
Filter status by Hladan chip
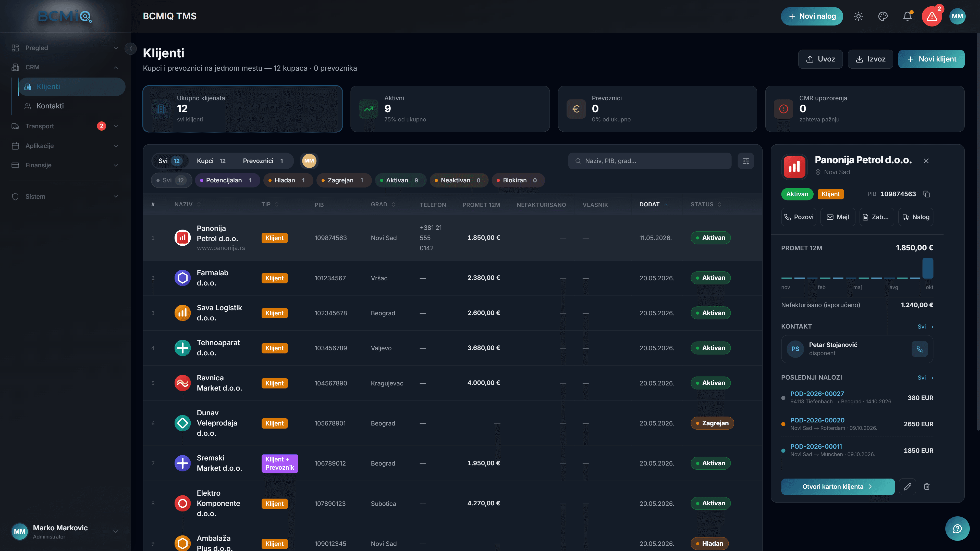[288, 180]
